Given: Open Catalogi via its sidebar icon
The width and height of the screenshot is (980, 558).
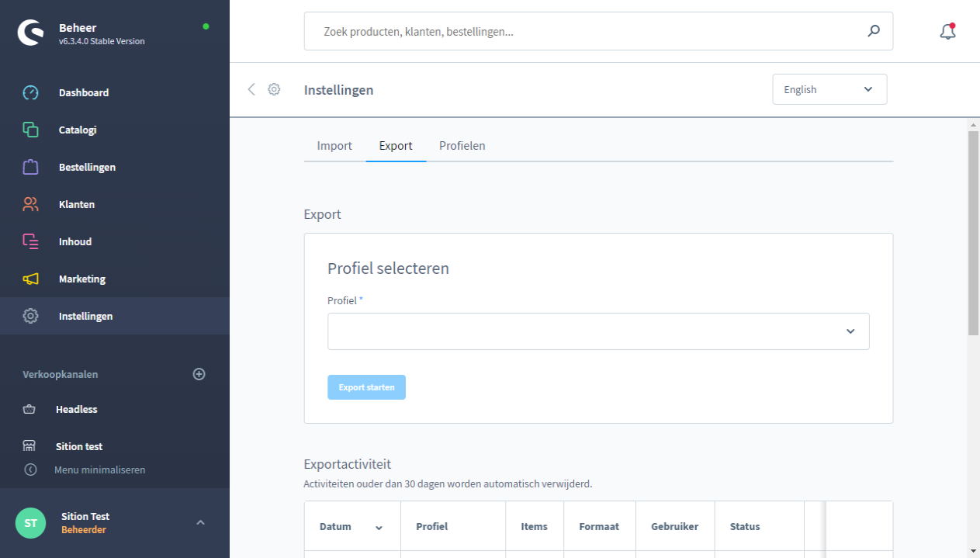Looking at the screenshot, I should pyautogui.click(x=30, y=130).
